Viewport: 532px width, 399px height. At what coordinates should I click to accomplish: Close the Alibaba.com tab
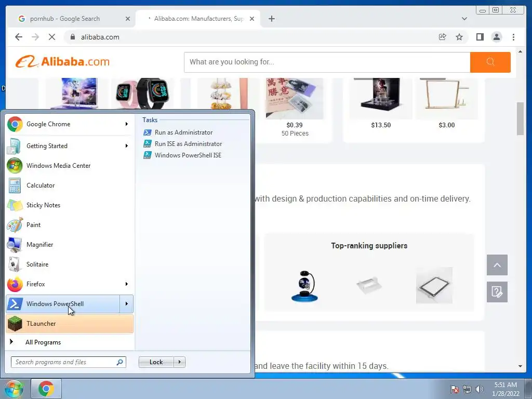pos(252,19)
